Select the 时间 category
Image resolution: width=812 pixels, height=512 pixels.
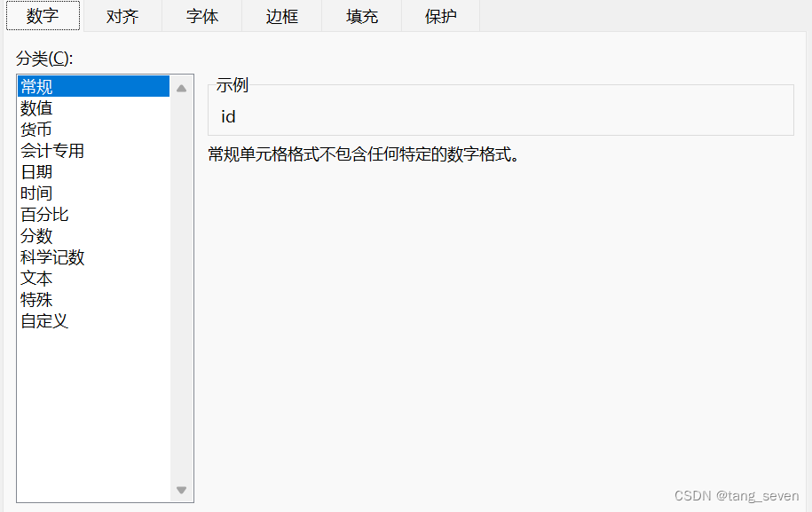pos(94,193)
